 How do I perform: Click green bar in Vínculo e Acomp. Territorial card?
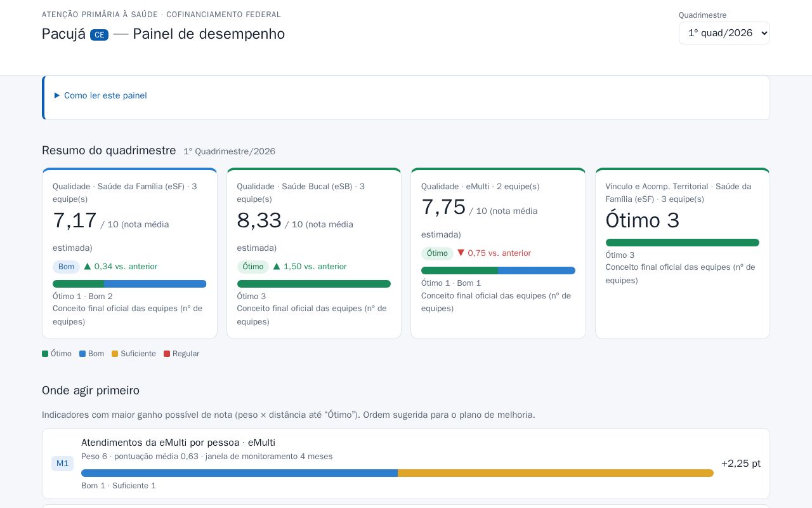683,243
